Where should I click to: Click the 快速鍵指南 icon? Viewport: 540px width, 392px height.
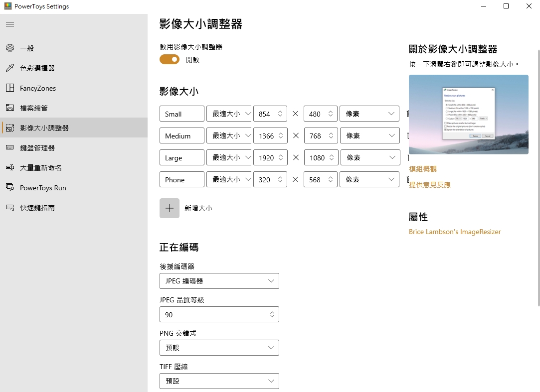10,208
